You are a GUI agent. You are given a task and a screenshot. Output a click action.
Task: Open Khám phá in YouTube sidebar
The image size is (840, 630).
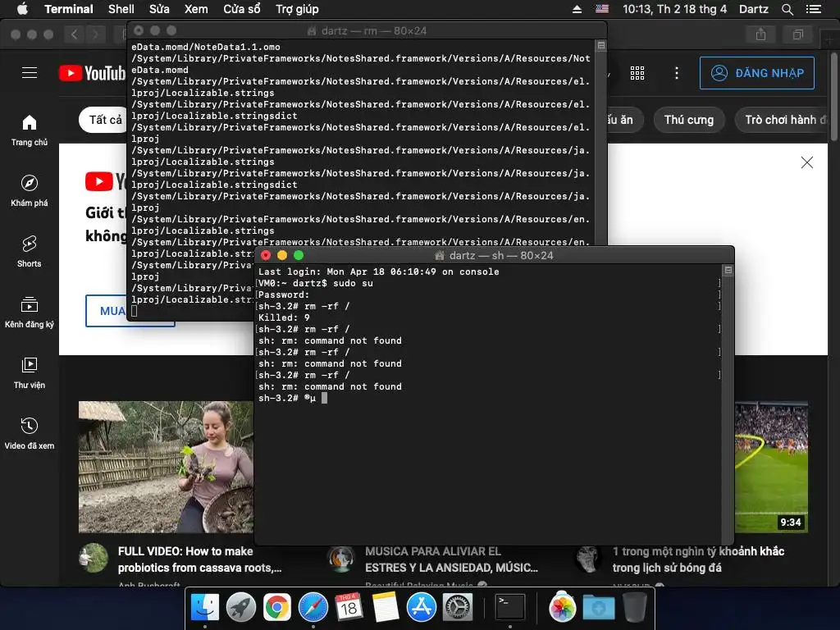tap(30, 190)
